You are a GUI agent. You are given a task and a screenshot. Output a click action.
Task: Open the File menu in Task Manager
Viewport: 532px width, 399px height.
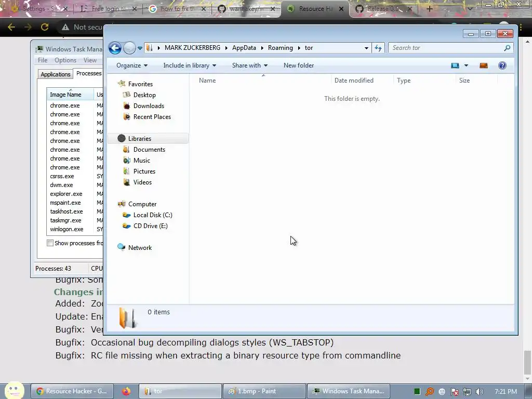pyautogui.click(x=43, y=60)
